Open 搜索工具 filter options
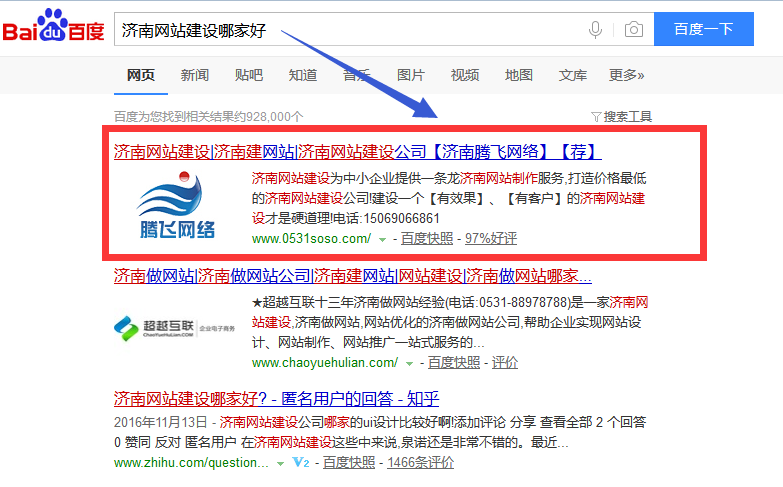783x487 pixels. pos(622,116)
